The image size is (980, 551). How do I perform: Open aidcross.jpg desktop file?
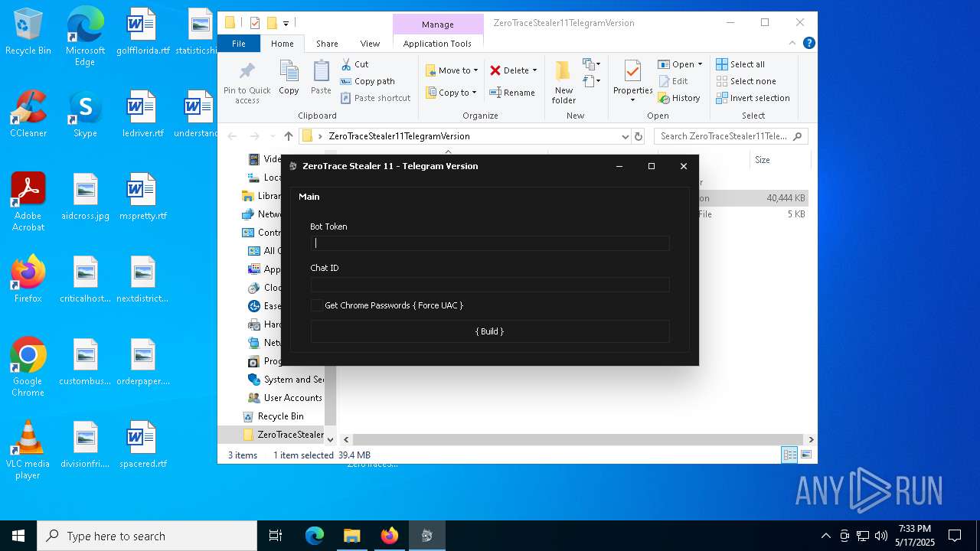click(x=85, y=197)
